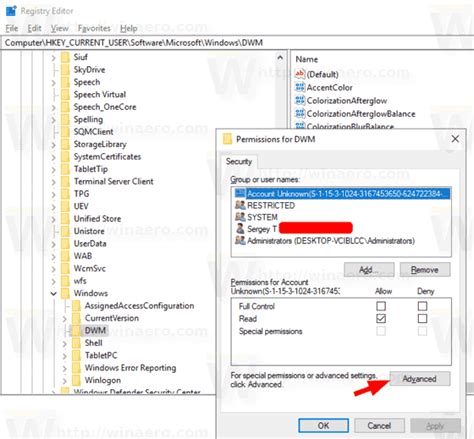Click the Terminal Server Client folder icon
The width and height of the screenshot is (474, 439).
[x=65, y=181]
